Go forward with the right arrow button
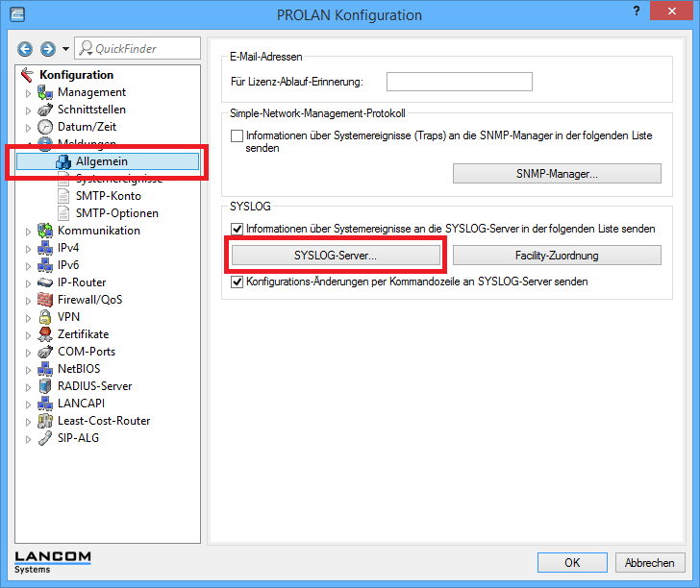Image resolution: width=700 pixels, height=588 pixels. click(x=48, y=49)
